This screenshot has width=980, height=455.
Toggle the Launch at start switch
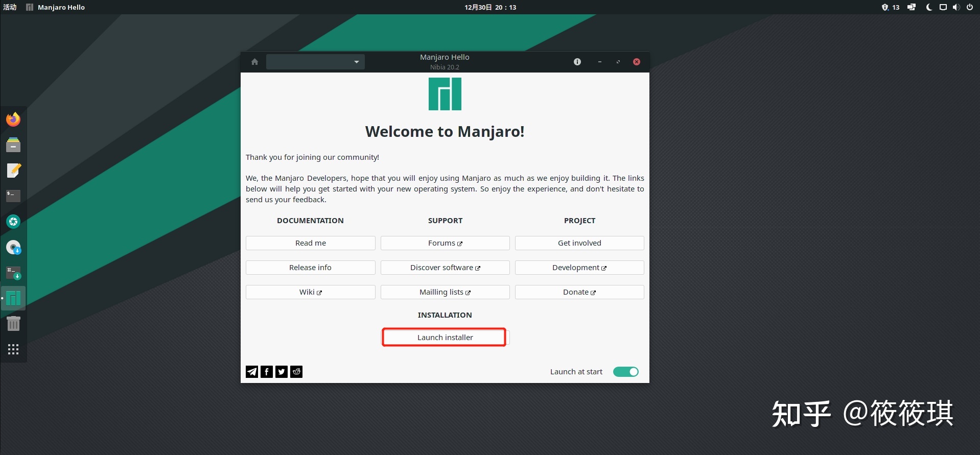626,372
